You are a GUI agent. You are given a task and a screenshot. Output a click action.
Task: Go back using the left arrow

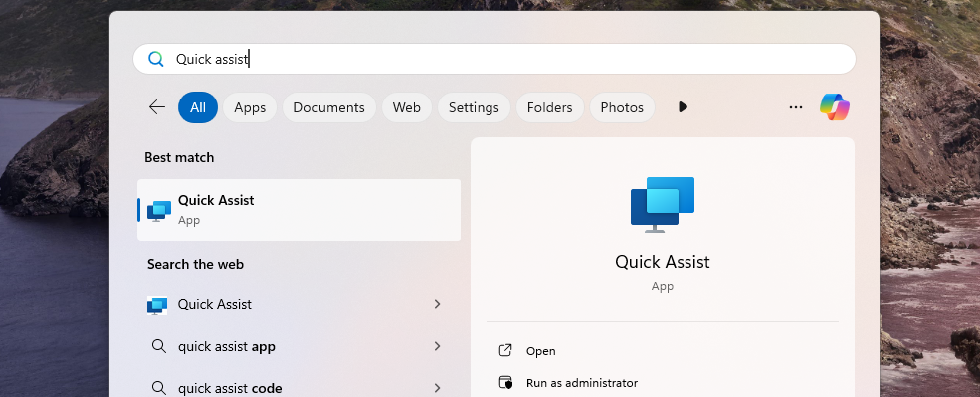click(157, 107)
